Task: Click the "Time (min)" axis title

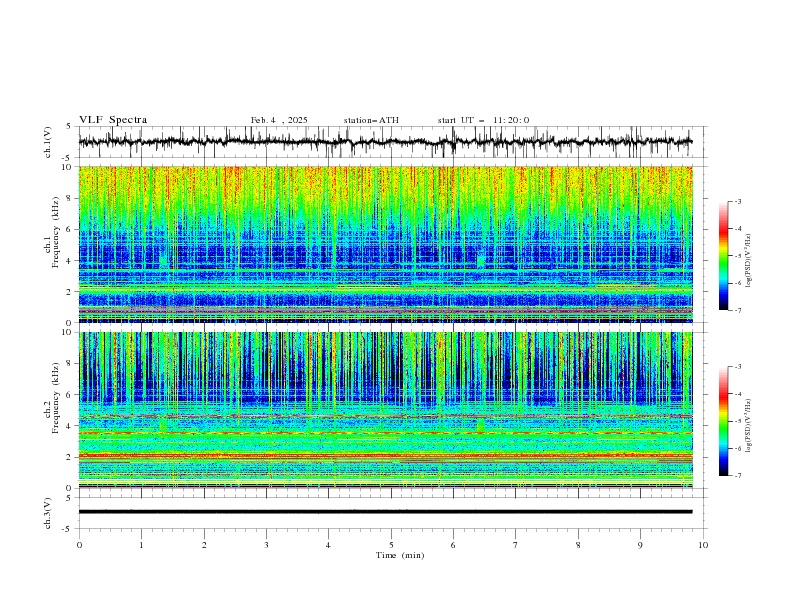Action: pyautogui.click(x=400, y=555)
